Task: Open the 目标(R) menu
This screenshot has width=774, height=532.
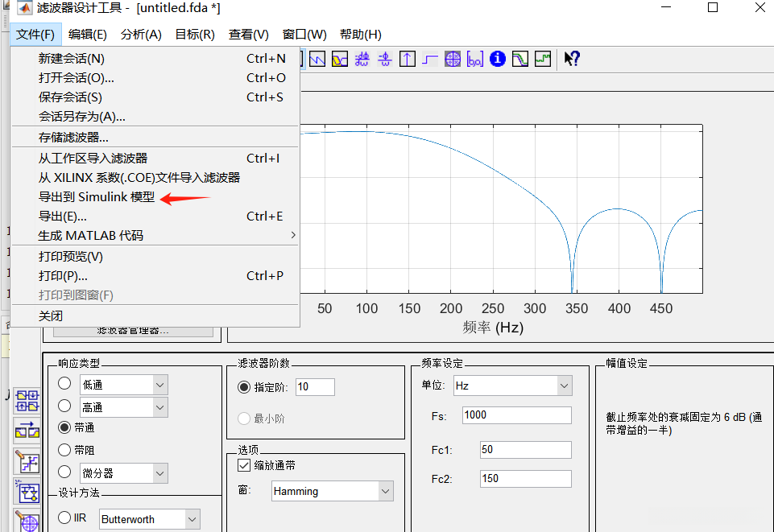Action: point(195,35)
